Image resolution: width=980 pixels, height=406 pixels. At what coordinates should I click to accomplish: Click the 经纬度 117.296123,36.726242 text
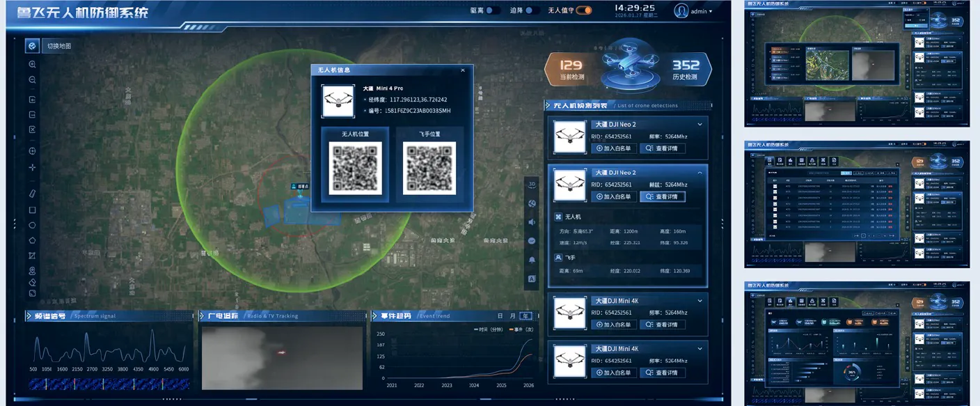coord(407,100)
